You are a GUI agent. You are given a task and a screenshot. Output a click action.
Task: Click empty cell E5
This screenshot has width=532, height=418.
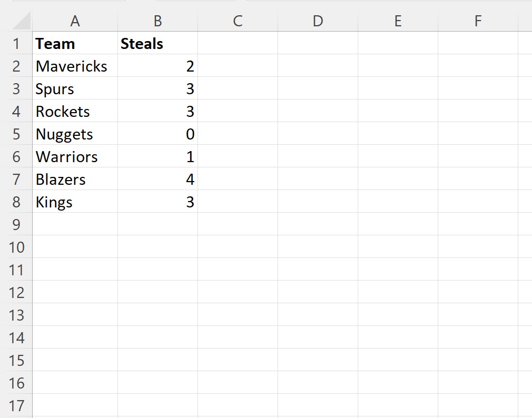click(398, 134)
